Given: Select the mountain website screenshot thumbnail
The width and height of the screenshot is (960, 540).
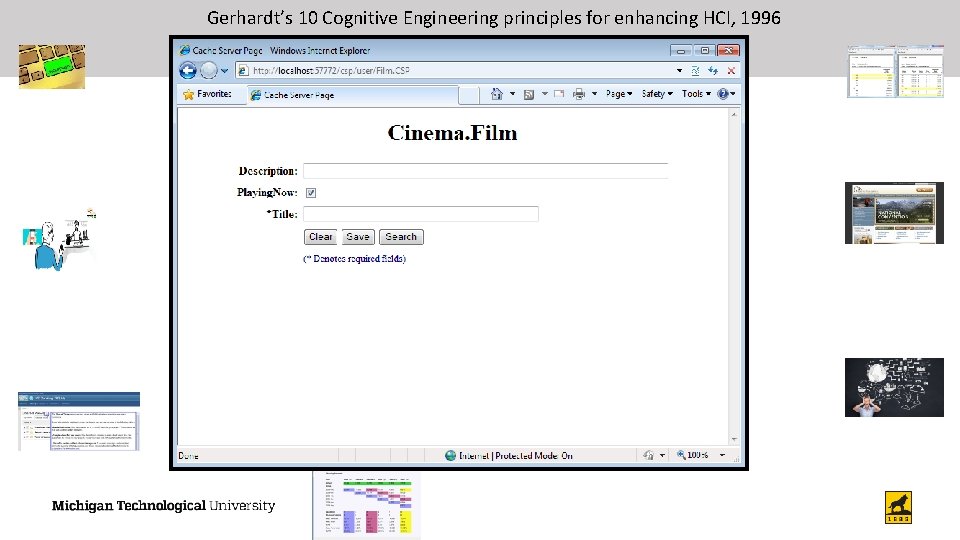Looking at the screenshot, I should coord(894,213).
